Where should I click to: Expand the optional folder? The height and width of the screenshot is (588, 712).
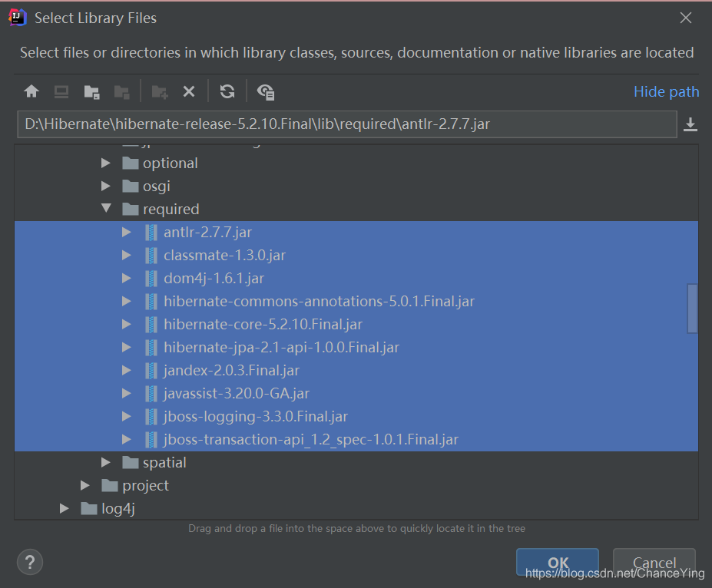[x=106, y=163]
